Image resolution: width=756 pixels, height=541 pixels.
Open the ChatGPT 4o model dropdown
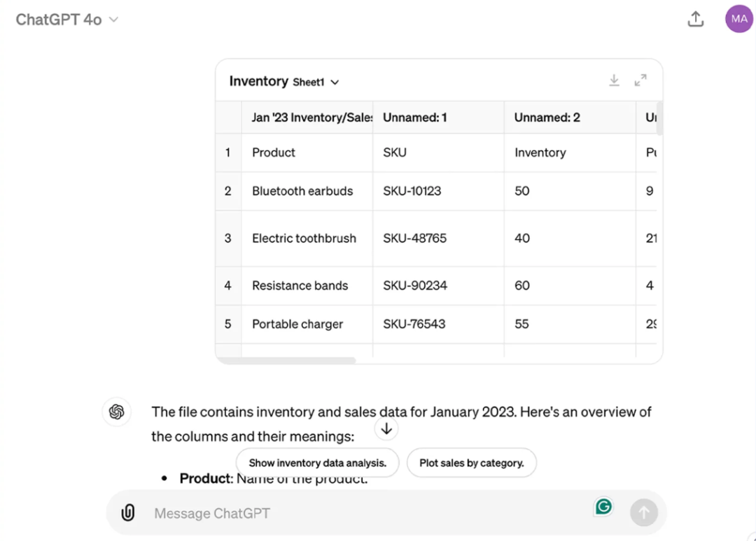[x=66, y=20]
